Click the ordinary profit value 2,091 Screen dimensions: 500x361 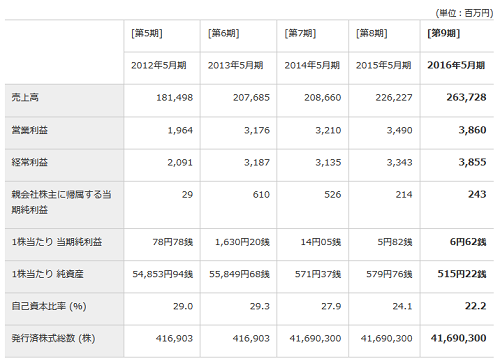180,163
